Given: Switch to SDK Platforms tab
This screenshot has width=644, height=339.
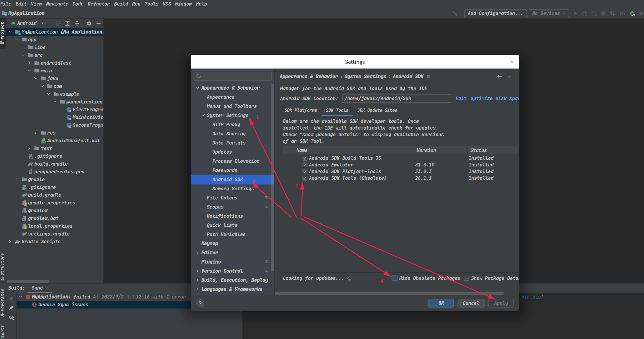Looking at the screenshot, I should coord(301,110).
